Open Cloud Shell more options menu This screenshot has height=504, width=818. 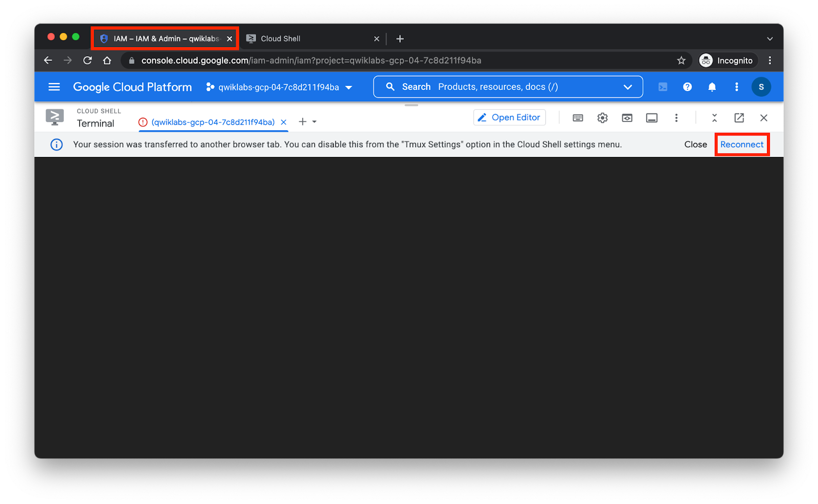[x=676, y=118]
